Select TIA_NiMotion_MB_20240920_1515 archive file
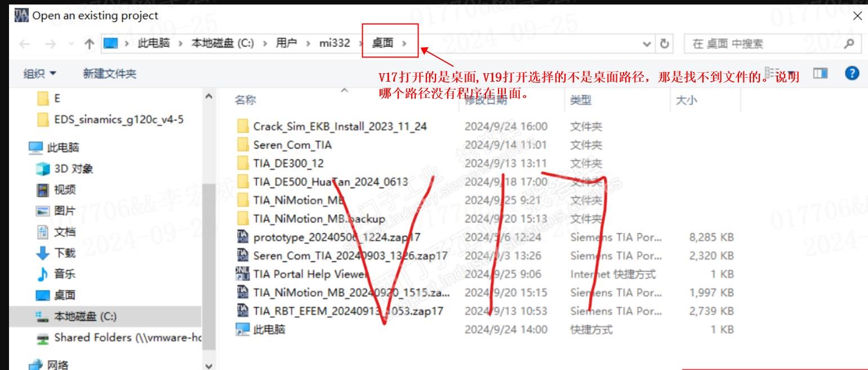Viewport: 868px width, 370px height. coord(351,293)
